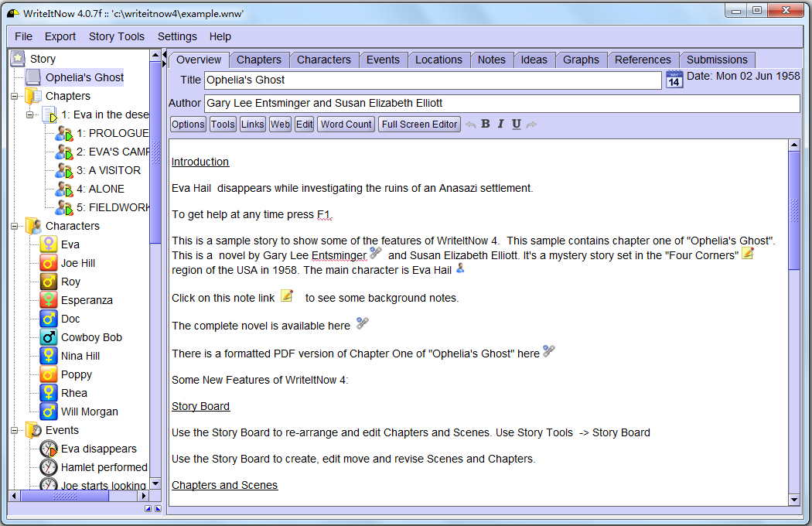
Task: Click the Bold formatting icon
Action: (x=485, y=124)
